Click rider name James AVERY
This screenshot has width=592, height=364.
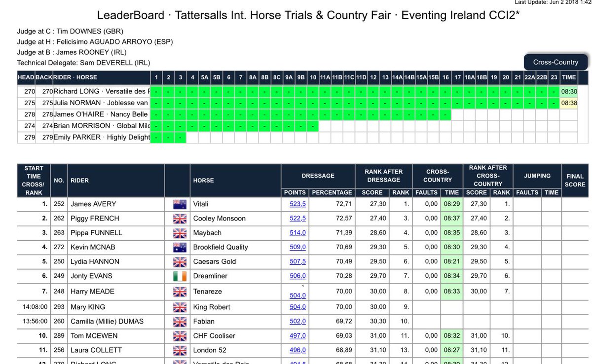[x=93, y=204]
